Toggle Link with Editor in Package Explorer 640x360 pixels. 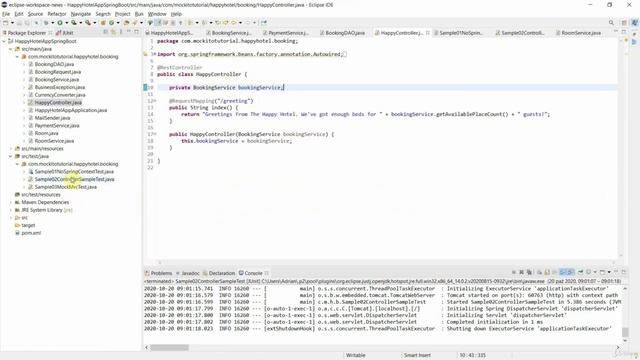pyautogui.click(x=113, y=32)
